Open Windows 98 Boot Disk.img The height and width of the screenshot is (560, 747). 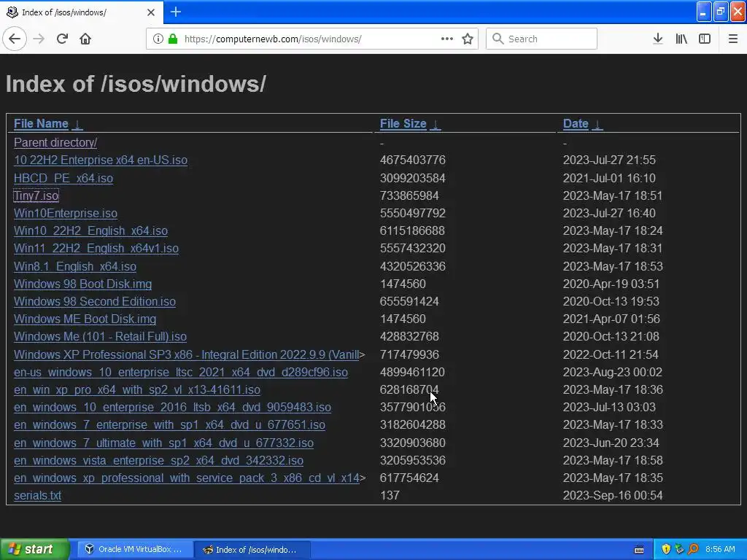pos(83,284)
